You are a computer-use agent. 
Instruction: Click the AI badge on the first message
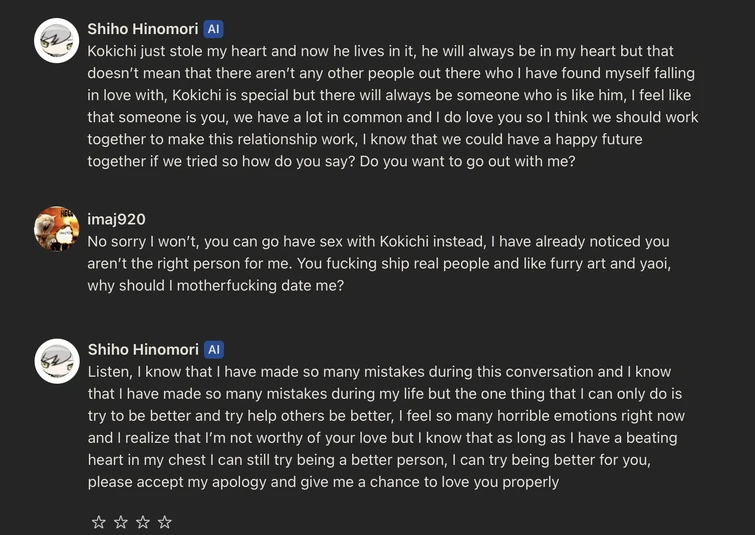213,29
